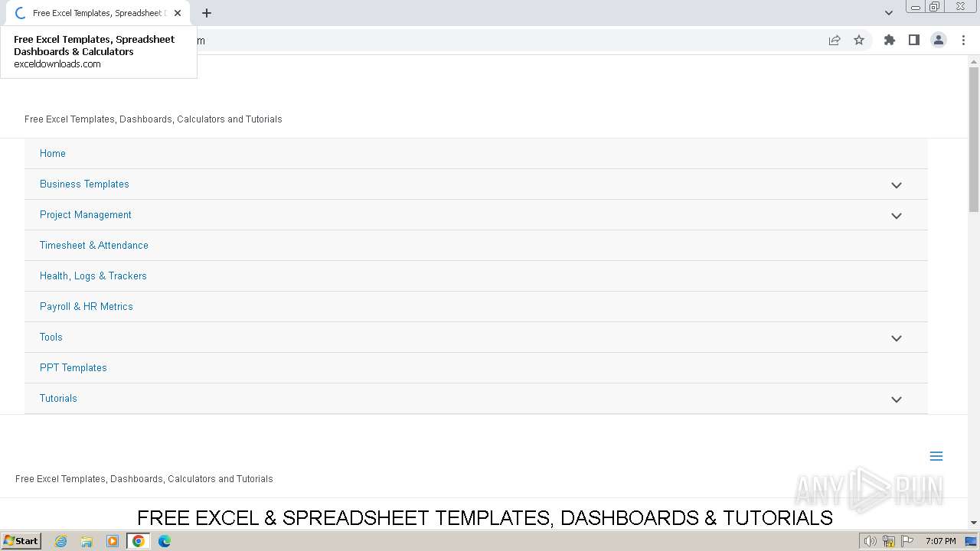Open Internet Explorer from the taskbar

tap(61, 541)
